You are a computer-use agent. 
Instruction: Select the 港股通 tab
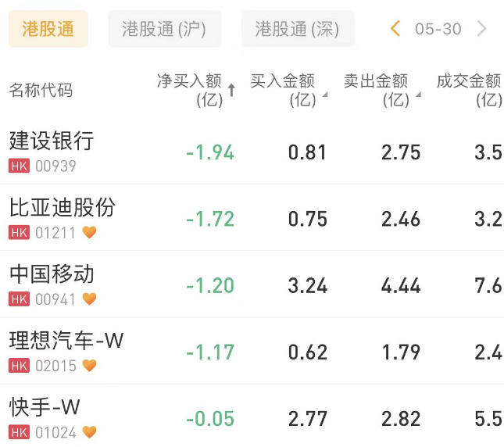click(x=48, y=29)
